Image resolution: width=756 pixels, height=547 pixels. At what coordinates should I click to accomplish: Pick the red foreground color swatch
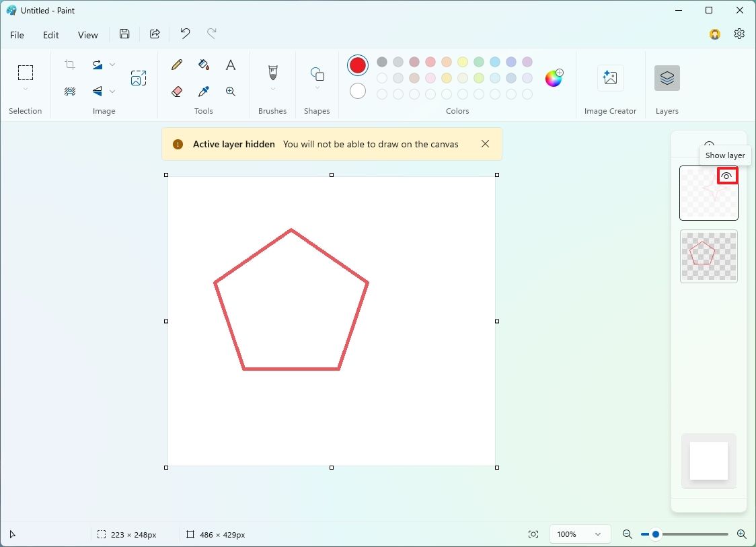tap(357, 65)
